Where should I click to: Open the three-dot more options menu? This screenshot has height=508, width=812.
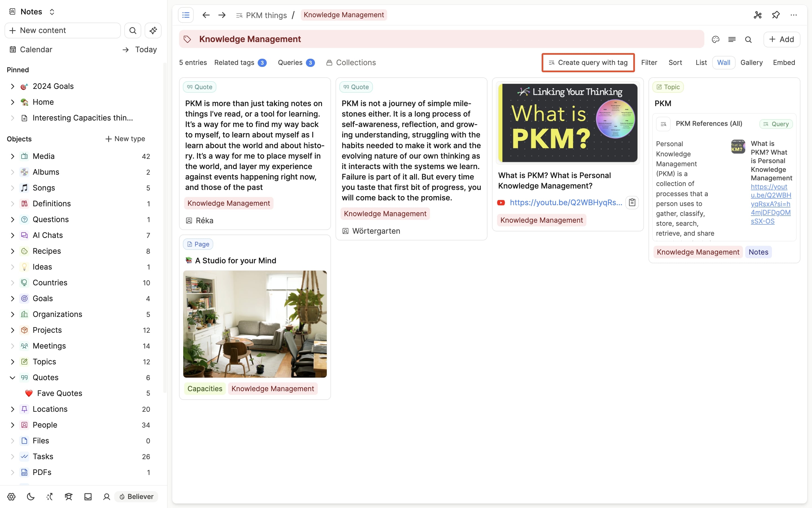(794, 15)
